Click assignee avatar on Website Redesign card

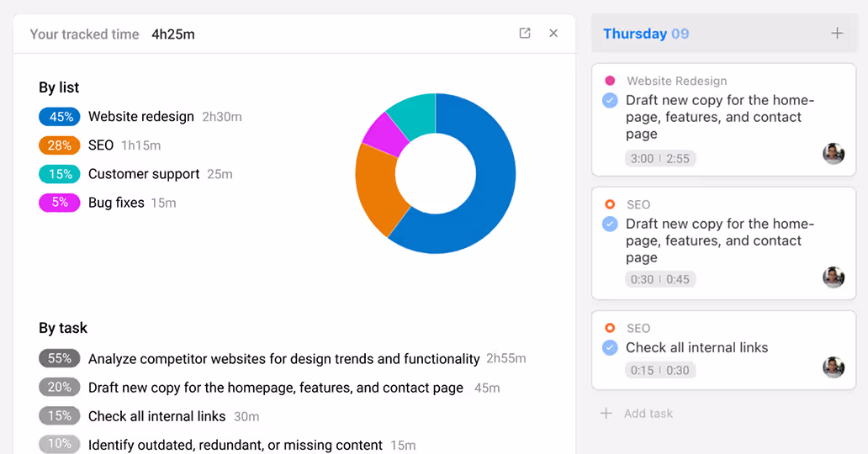[x=834, y=153]
